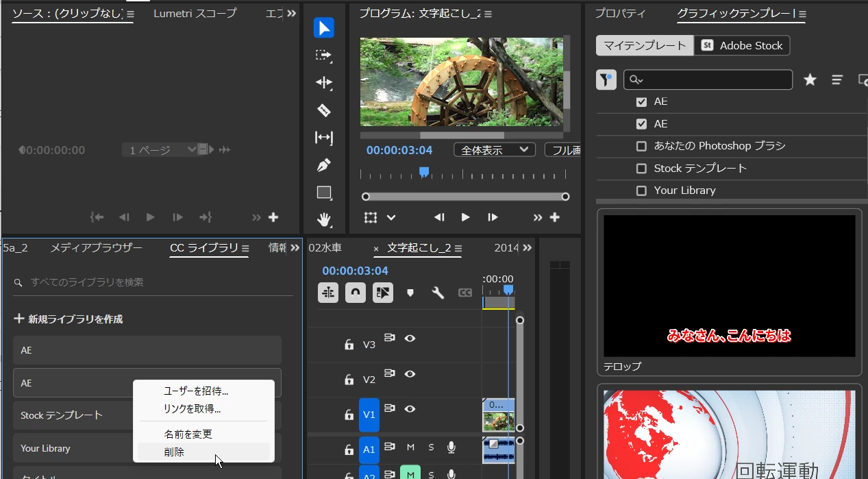Show more Program monitor transport buttons
Screen dimensions: 868x479
538,217
